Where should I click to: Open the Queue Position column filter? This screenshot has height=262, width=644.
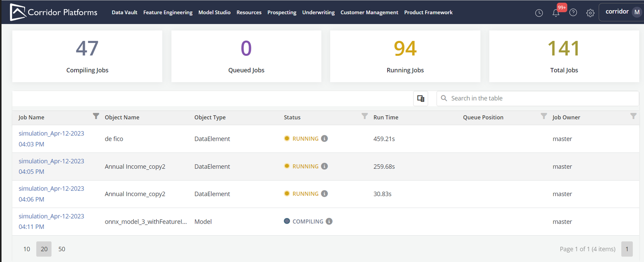[544, 116]
